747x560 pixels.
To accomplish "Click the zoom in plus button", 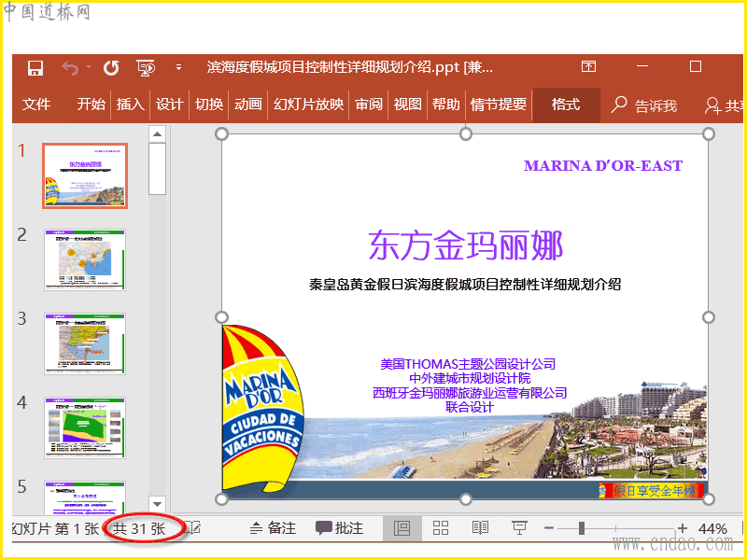I will coord(683,528).
